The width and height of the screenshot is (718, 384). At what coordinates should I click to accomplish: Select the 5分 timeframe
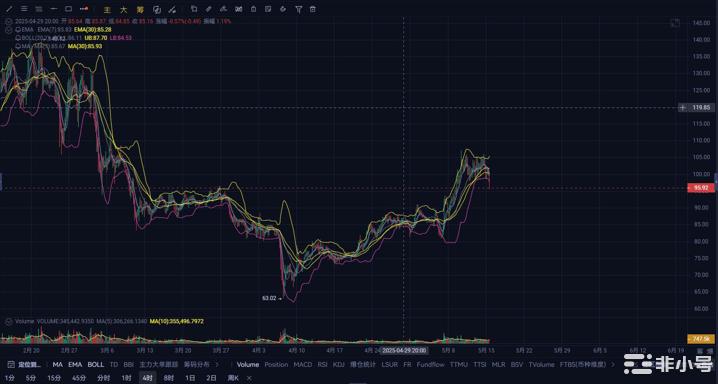(x=30, y=378)
